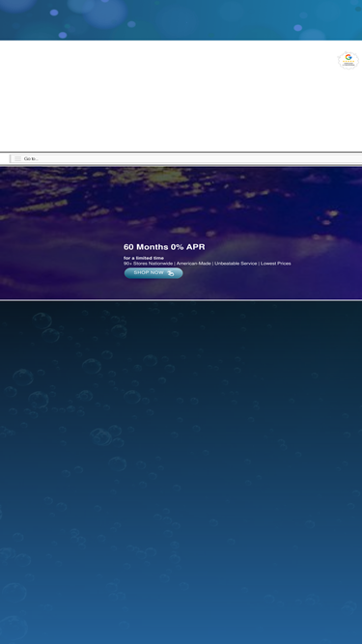Expand the Go to... navigation dropdown
Viewport: 362px width, 644px height.
point(186,159)
